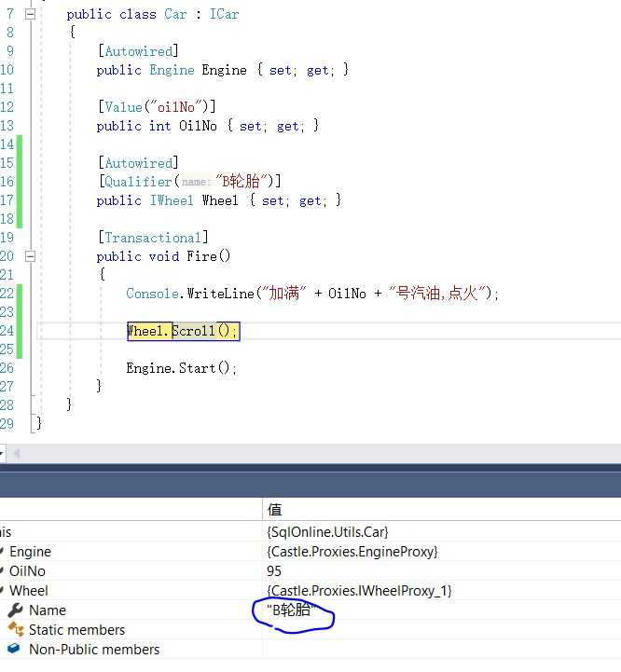Image resolution: width=621 pixels, height=672 pixels.
Task: Click the Transactional attribute
Action: (153, 238)
